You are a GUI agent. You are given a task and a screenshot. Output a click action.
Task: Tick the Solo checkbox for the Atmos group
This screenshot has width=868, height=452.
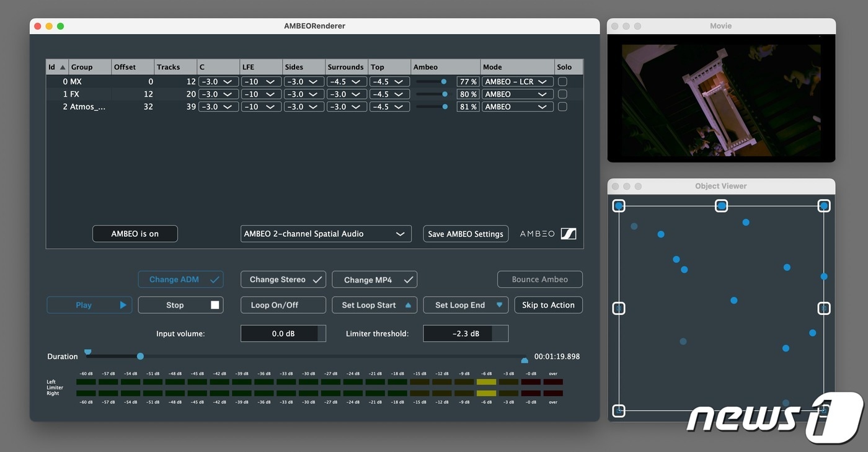coord(562,107)
